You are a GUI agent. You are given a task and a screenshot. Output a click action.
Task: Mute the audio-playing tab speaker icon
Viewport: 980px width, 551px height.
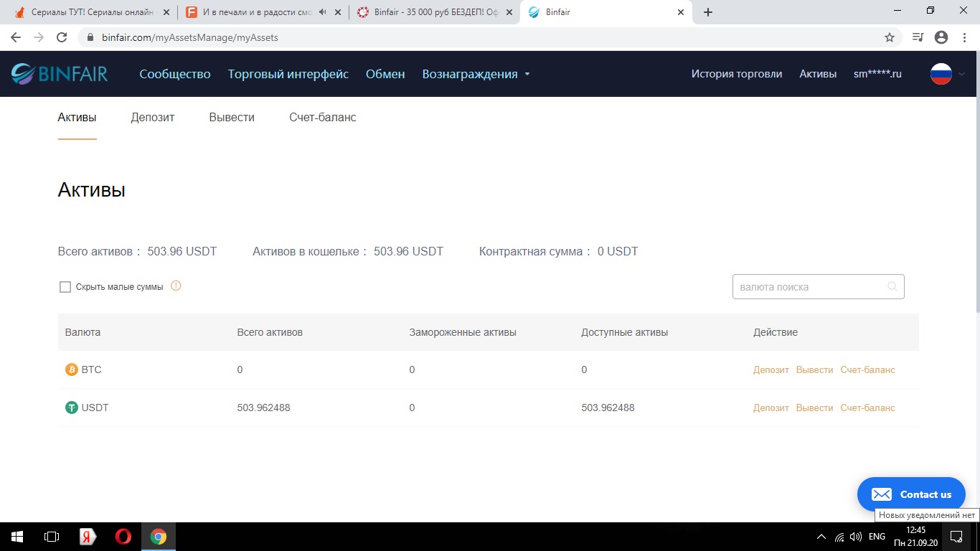pos(322,12)
